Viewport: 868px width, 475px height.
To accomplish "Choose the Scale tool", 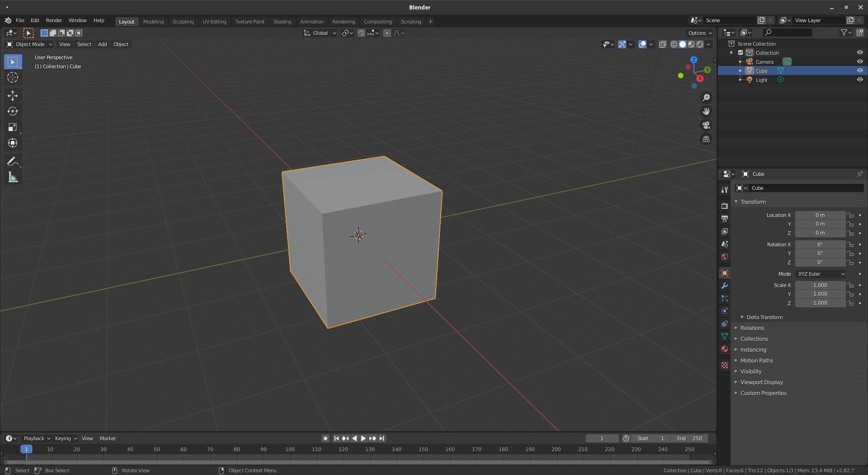I will (13, 127).
